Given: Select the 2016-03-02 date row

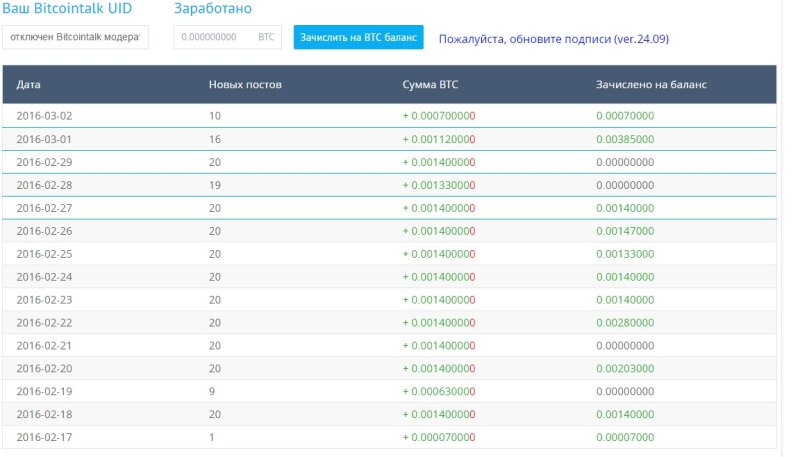Looking at the screenshot, I should click(x=45, y=116).
